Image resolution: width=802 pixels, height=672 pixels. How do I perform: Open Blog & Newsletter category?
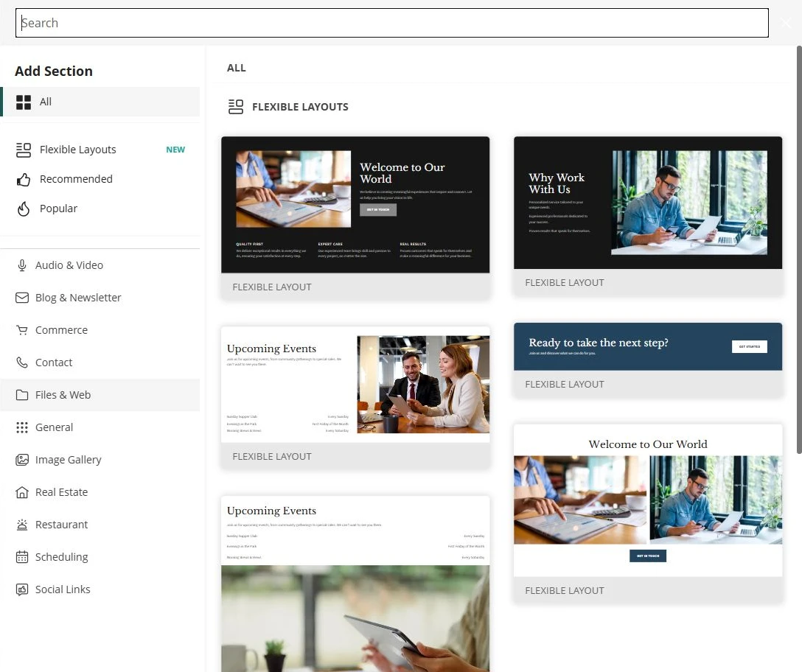click(x=101, y=298)
